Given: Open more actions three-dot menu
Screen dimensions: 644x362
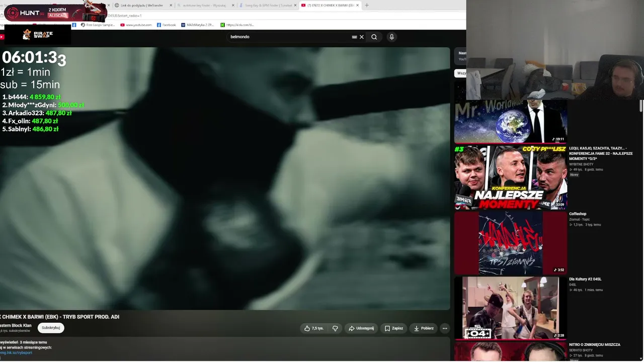Looking at the screenshot, I should (x=445, y=328).
